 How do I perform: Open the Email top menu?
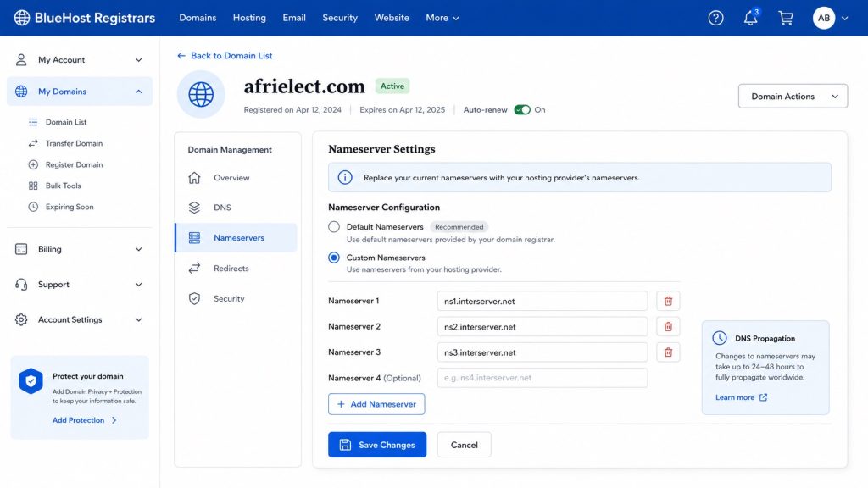click(294, 18)
